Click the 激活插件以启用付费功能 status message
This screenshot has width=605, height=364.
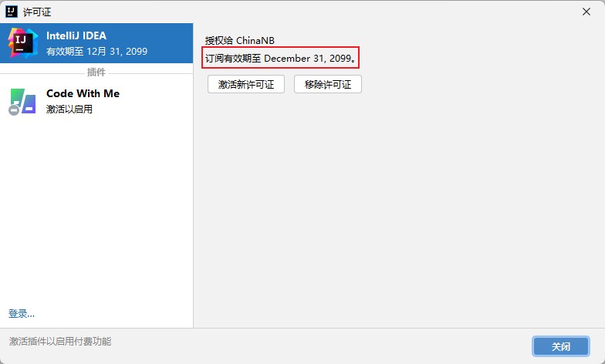click(x=60, y=341)
